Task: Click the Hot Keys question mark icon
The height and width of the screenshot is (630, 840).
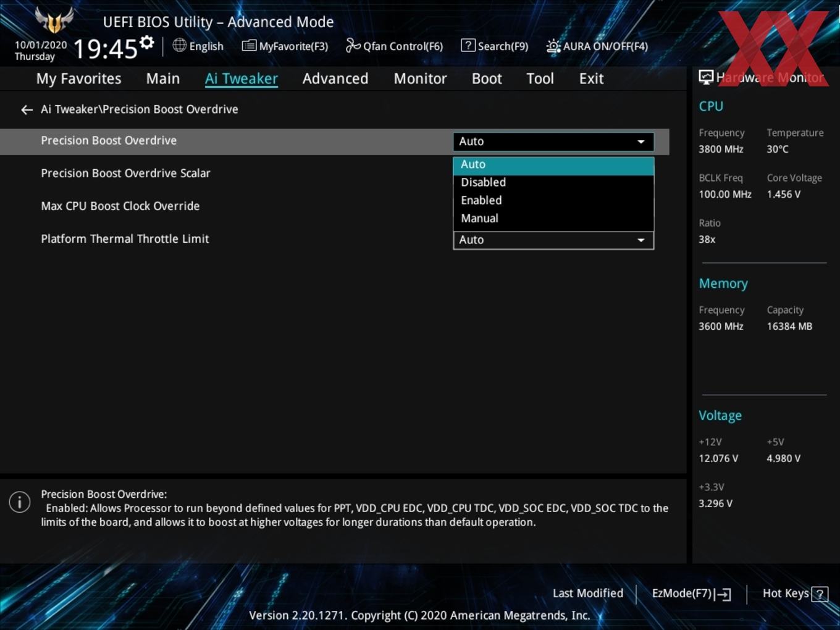Action: click(820, 594)
